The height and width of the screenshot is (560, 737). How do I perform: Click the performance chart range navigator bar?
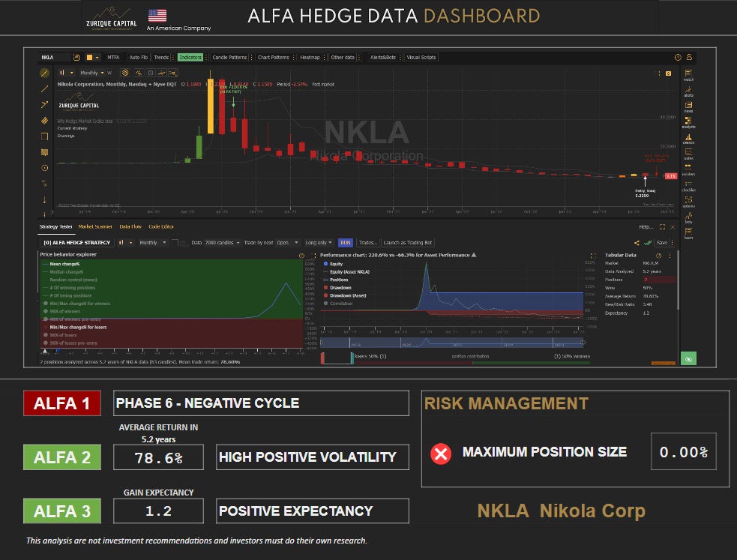click(453, 343)
